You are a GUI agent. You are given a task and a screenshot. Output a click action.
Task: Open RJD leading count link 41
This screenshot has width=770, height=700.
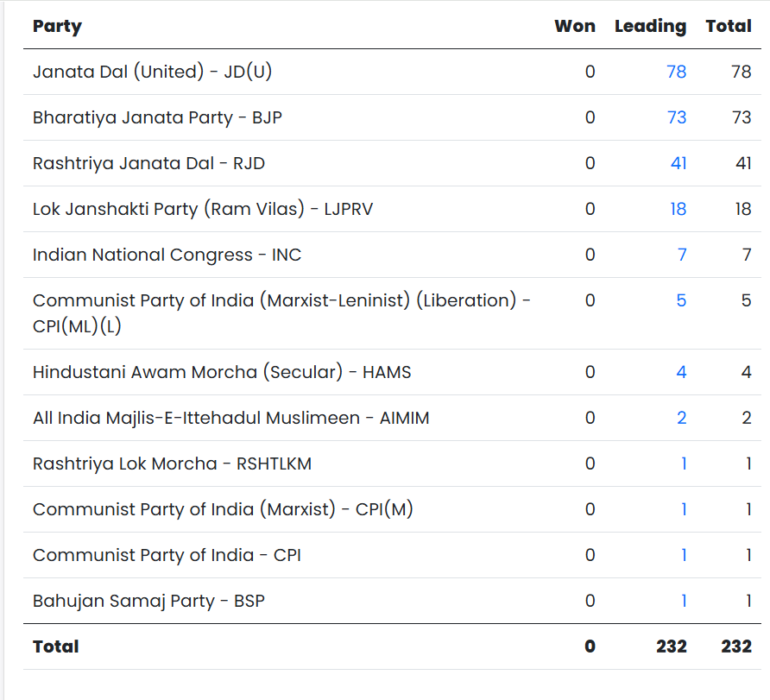[x=678, y=163]
